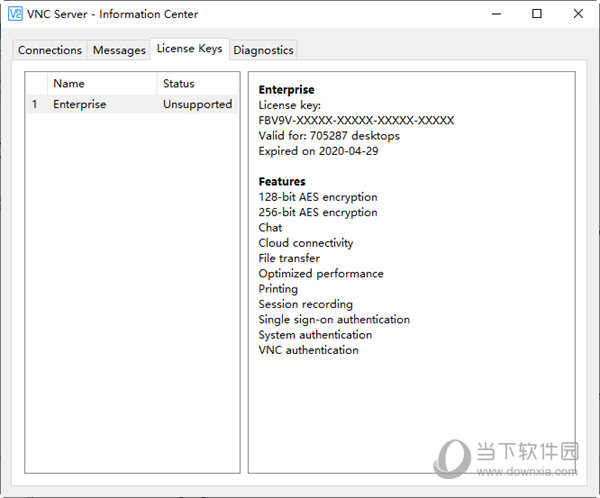
Task: Click row number 1 in license list
Action: 35,104
